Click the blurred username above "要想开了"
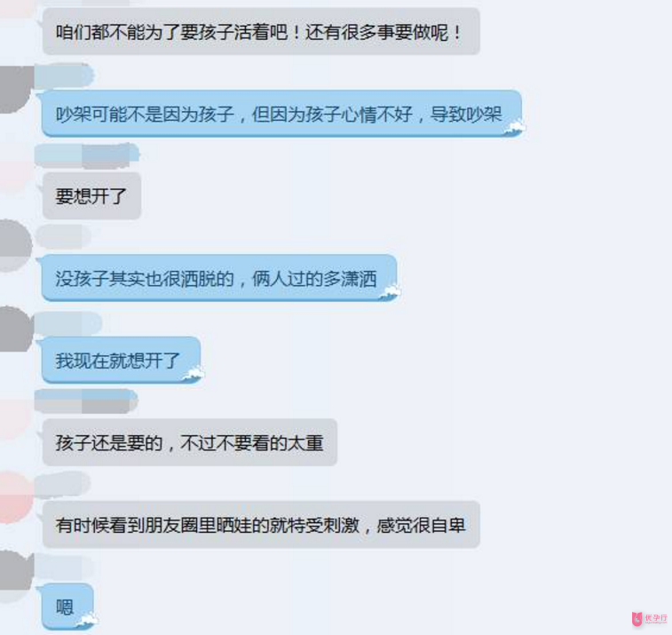The width and height of the screenshot is (672, 635). (87, 156)
